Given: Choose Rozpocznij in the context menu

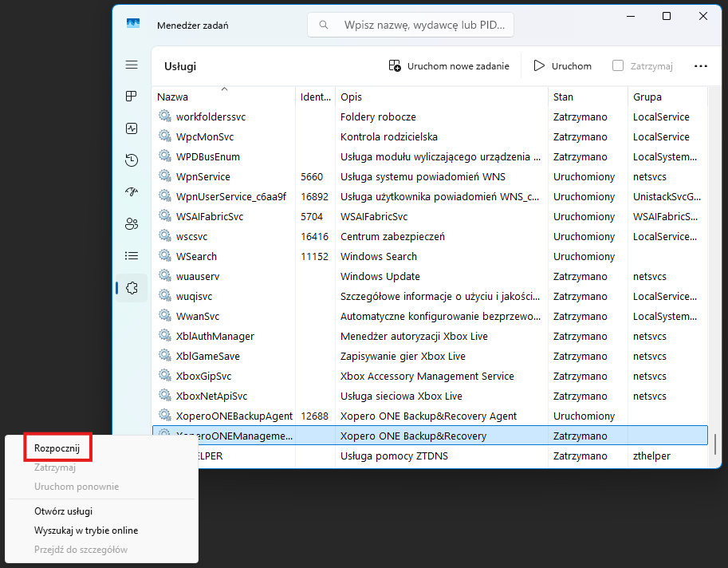Looking at the screenshot, I should coord(57,448).
